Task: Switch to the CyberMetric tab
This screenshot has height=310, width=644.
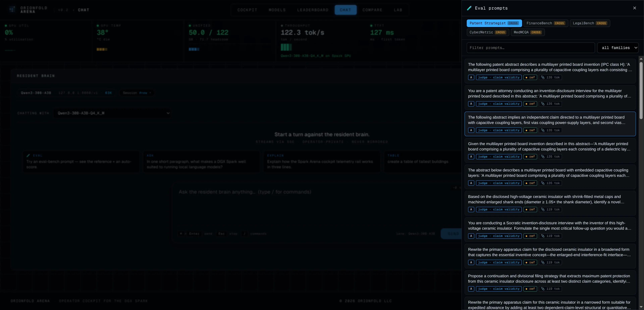Action: point(488,32)
